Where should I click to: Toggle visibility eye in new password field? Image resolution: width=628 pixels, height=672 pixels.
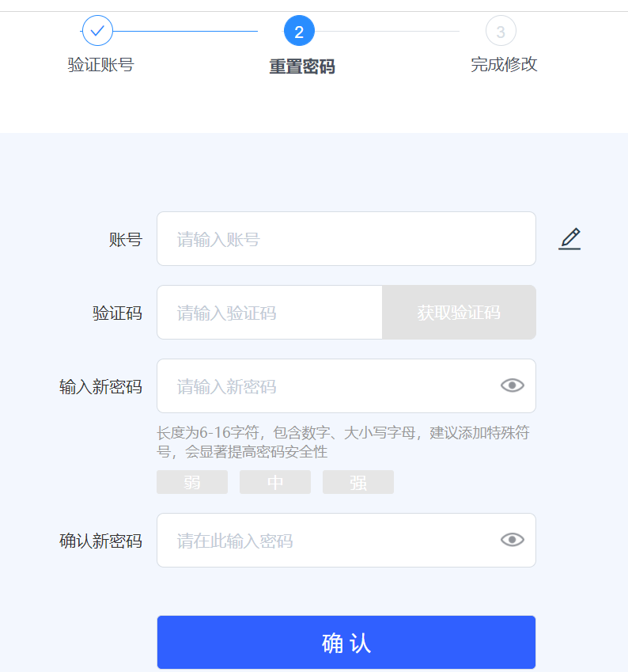513,385
